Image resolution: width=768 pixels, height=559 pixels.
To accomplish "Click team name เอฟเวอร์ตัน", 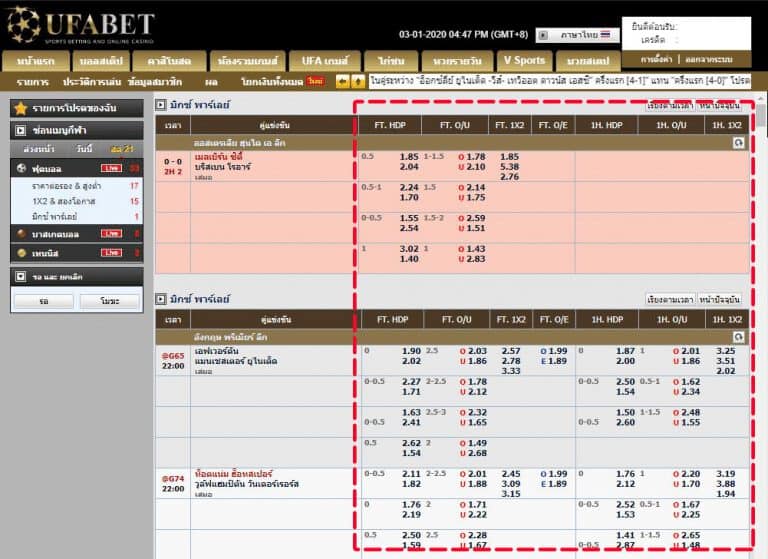I will pos(216,351).
